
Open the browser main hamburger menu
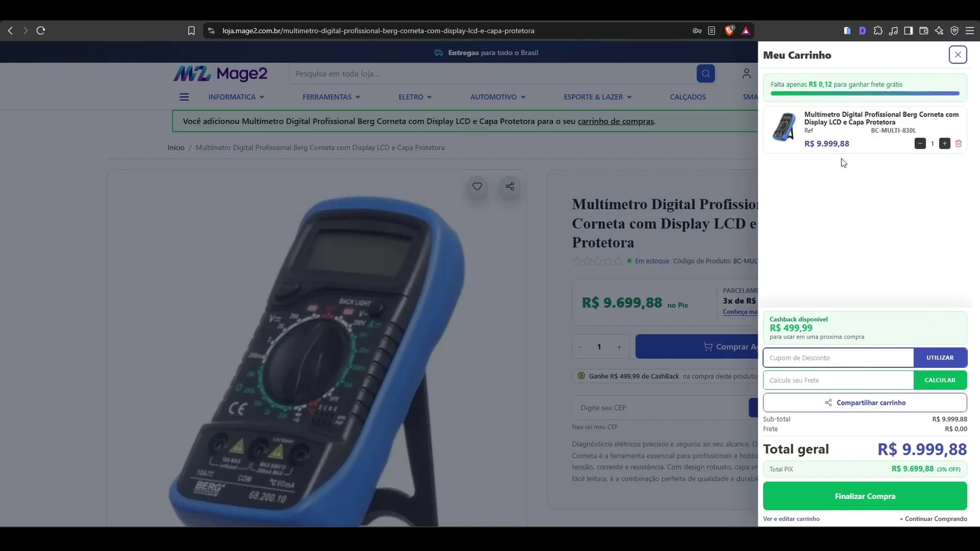pos(970,31)
